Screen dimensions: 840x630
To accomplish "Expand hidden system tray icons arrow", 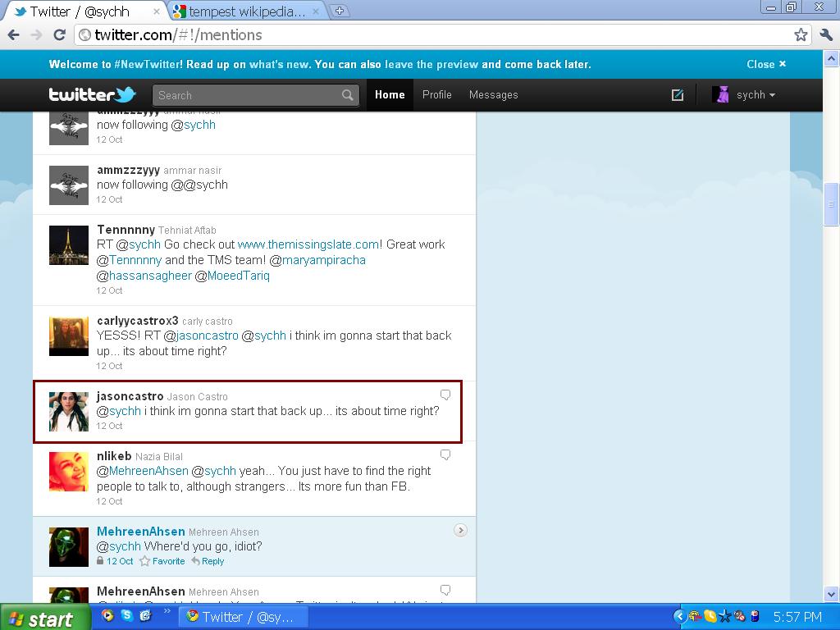I will (679, 617).
